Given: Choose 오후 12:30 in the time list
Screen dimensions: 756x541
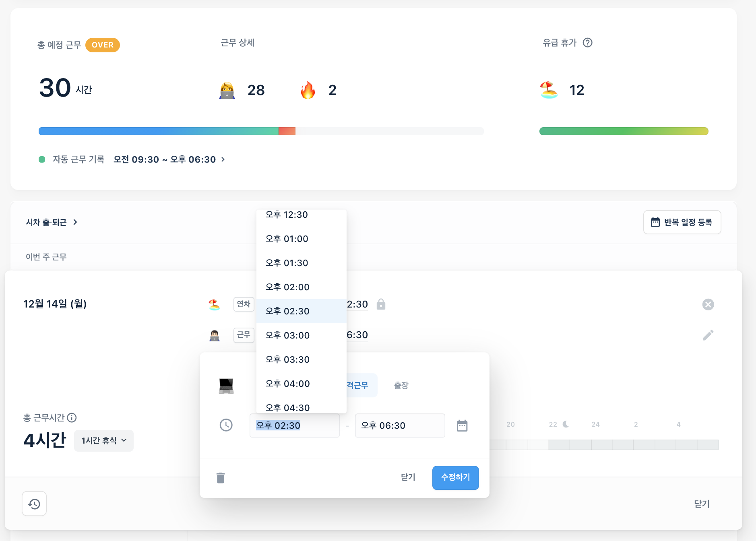Looking at the screenshot, I should pos(301,215).
